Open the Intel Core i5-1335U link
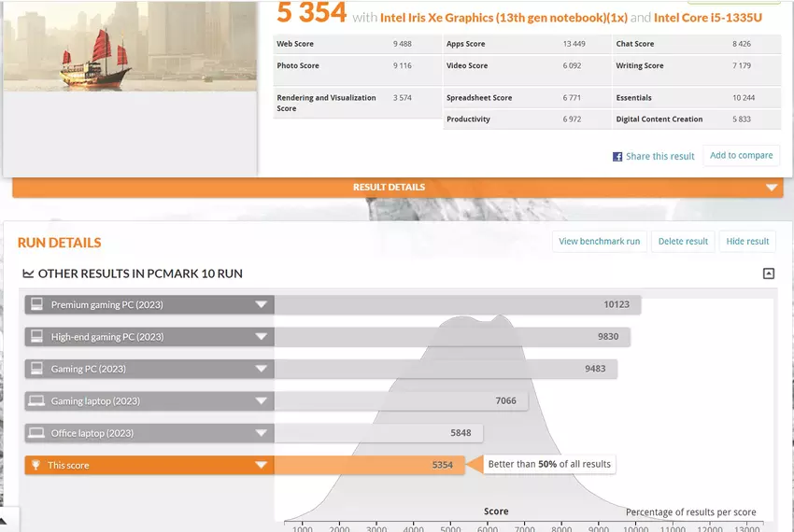 click(706, 18)
